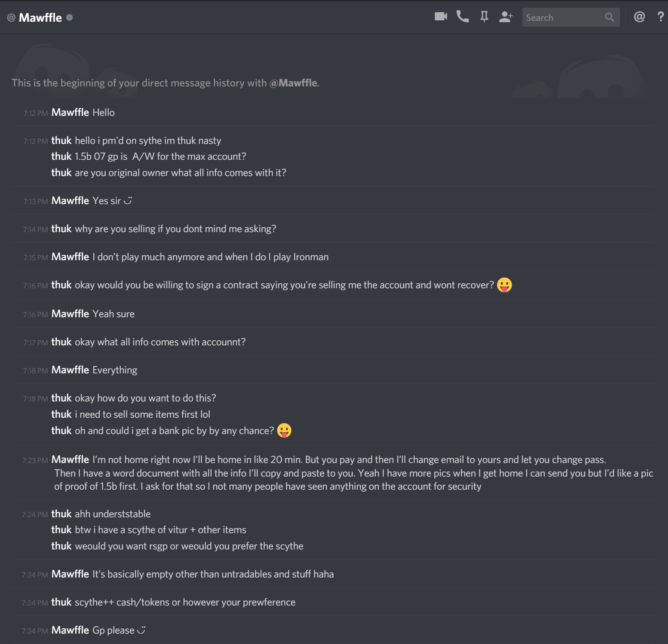The height and width of the screenshot is (644, 668).
Task: Open pinned messages
Action: point(484,17)
